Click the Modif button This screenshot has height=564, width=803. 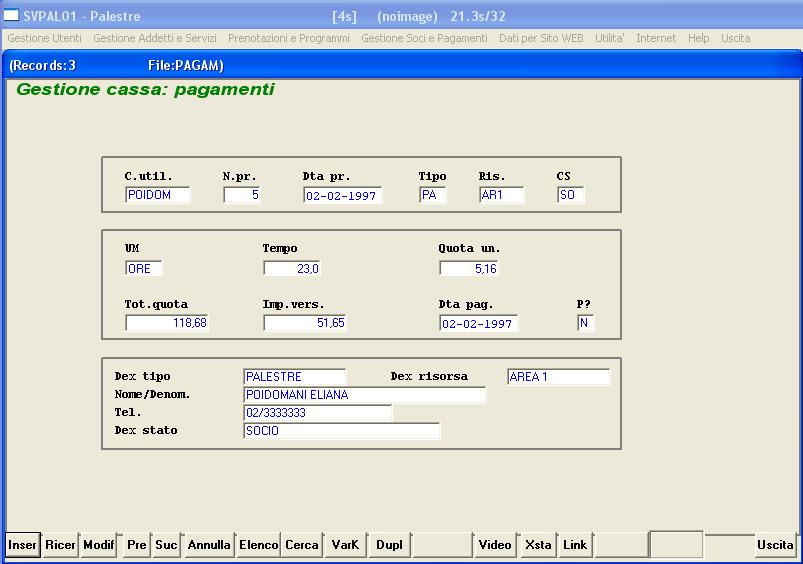point(99,545)
